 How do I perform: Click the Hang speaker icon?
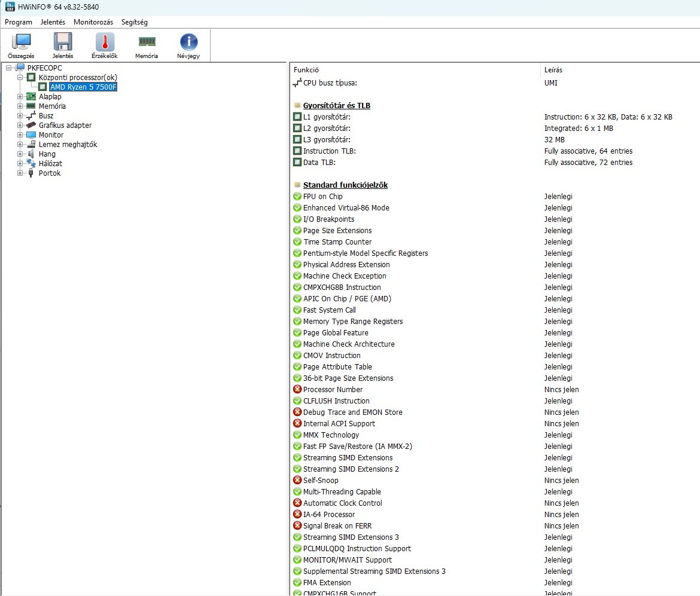31,154
